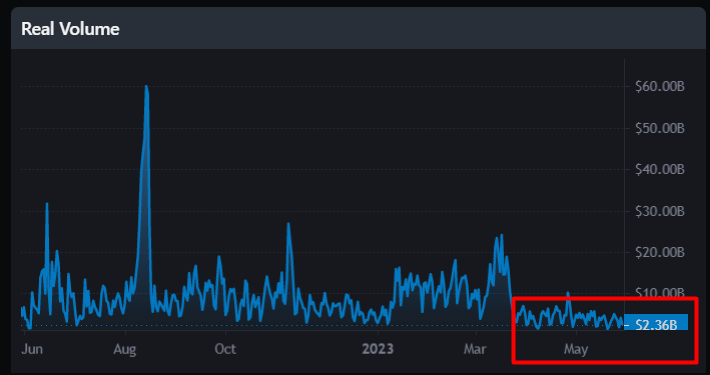This screenshot has width=710, height=375.
Task: Click the Real Volume panel title
Action: coord(70,29)
